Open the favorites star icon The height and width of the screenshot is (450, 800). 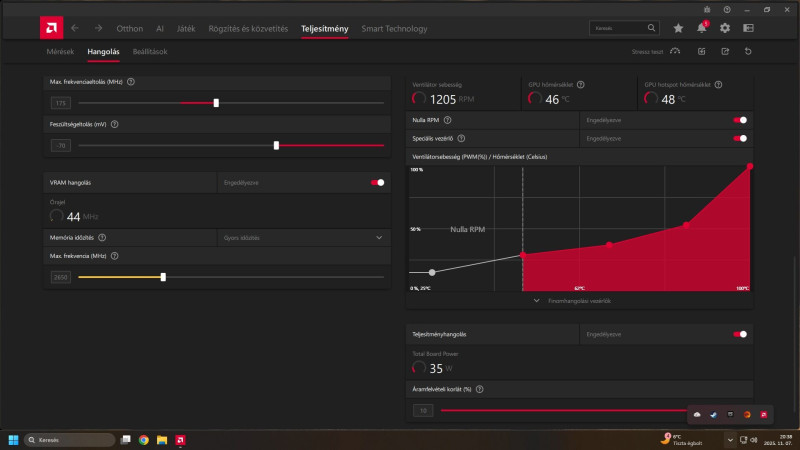(678, 28)
